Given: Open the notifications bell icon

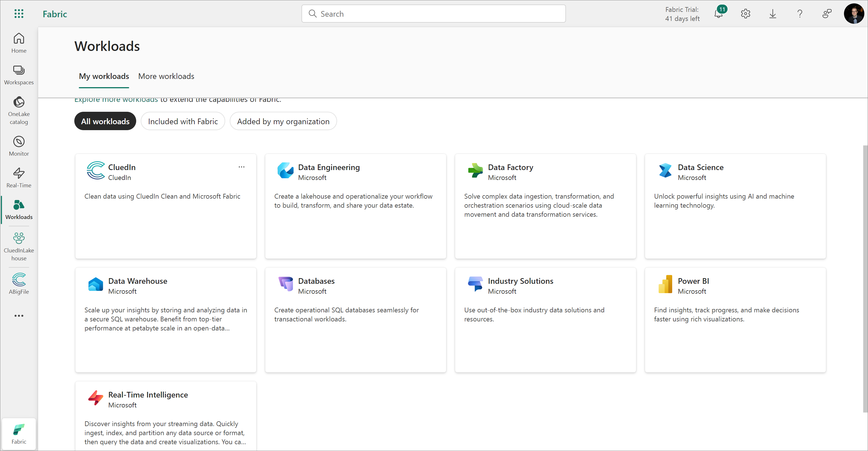Looking at the screenshot, I should click(x=718, y=14).
